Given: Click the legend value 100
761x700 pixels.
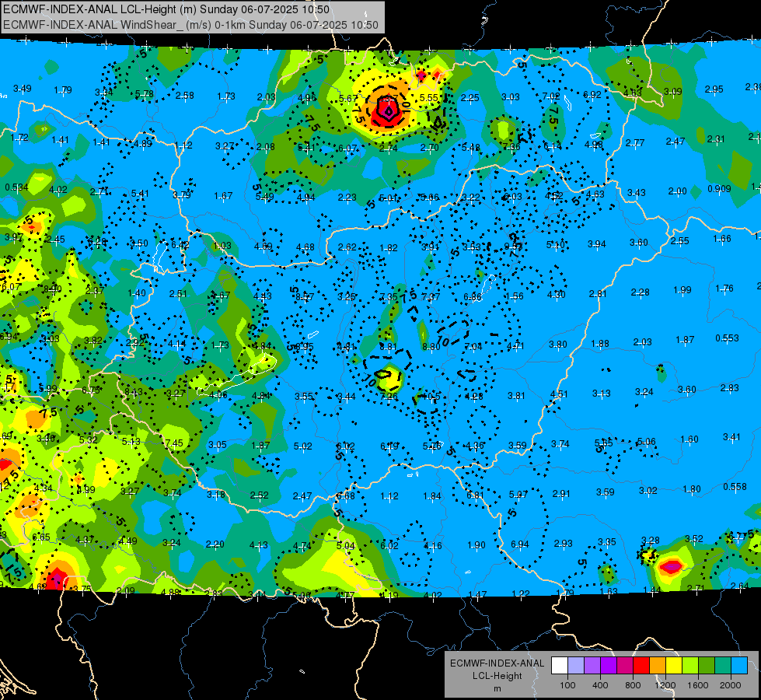Looking at the screenshot, I should tap(567, 685).
